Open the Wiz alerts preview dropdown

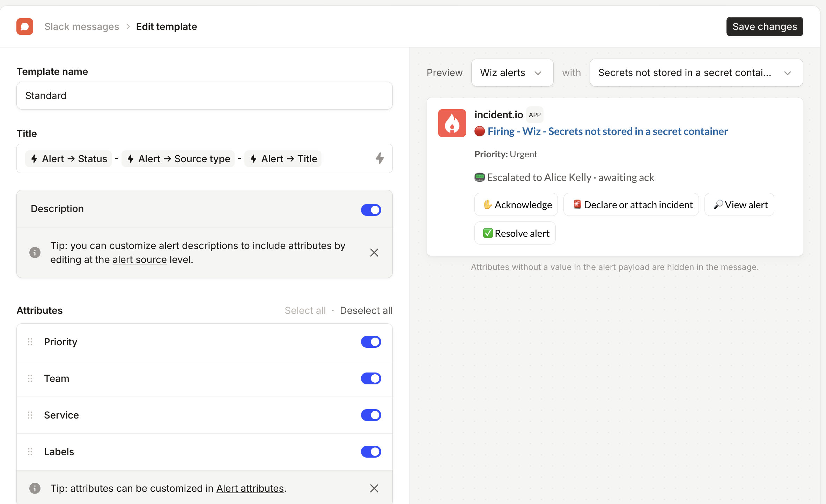tap(512, 73)
